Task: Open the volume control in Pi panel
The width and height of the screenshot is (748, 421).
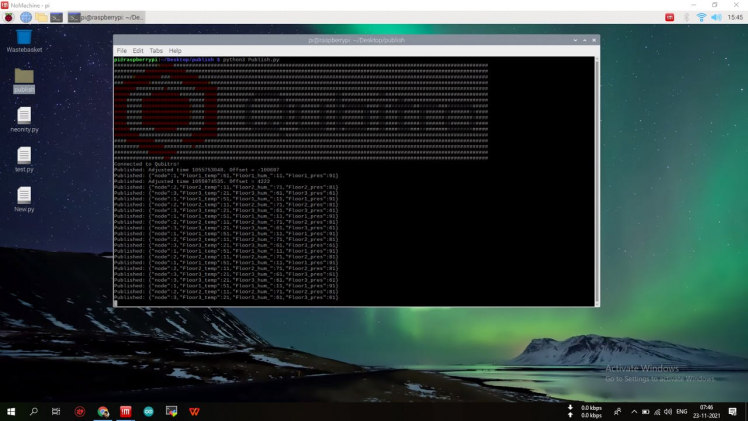Action: (x=716, y=18)
